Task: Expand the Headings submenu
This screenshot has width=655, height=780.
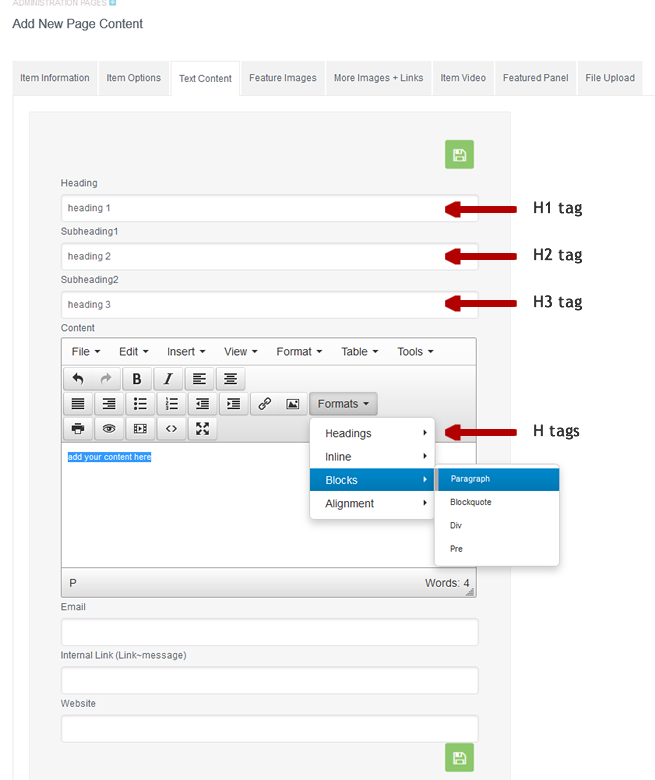Action: [x=371, y=433]
